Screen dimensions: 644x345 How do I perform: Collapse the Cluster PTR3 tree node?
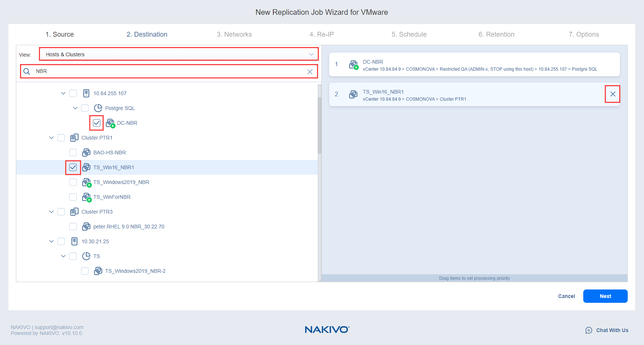[x=51, y=212]
